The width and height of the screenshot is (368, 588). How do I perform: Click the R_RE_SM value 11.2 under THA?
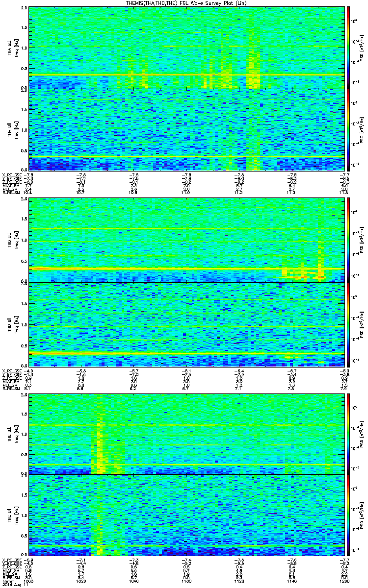tap(239, 193)
